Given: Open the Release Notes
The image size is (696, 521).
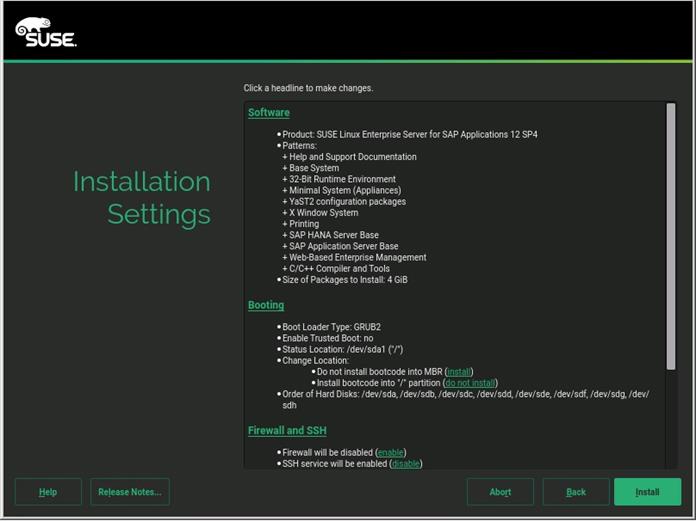Looking at the screenshot, I should (x=130, y=492).
